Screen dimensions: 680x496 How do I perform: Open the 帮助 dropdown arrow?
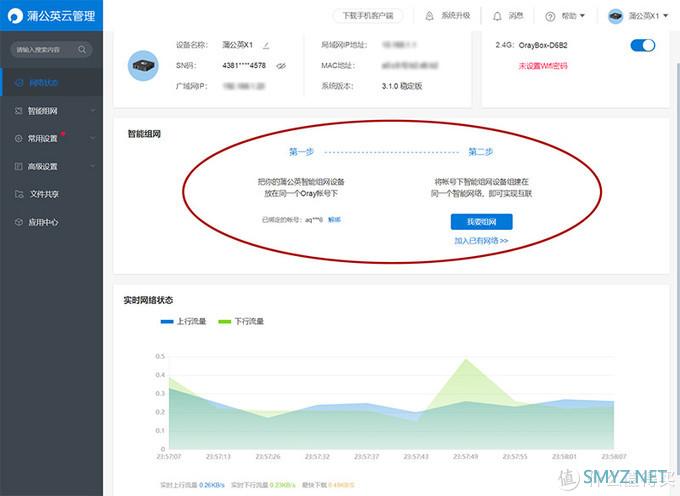pyautogui.click(x=582, y=16)
